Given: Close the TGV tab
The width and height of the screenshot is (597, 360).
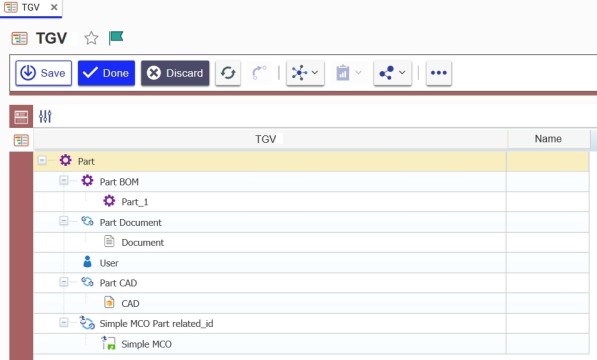Looking at the screenshot, I should coord(54,7).
